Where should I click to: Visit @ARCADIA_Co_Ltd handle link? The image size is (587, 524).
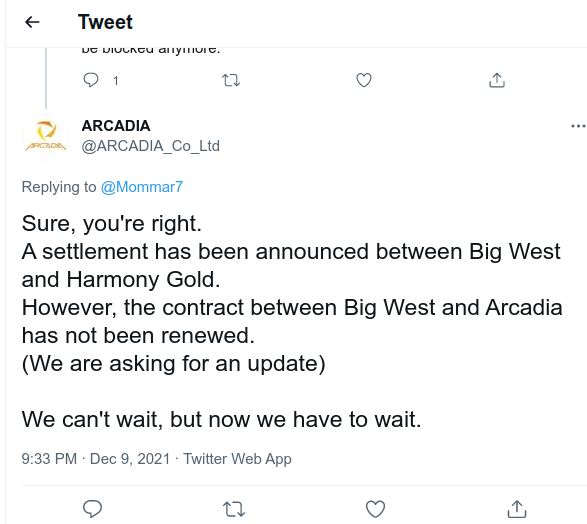tap(150, 146)
